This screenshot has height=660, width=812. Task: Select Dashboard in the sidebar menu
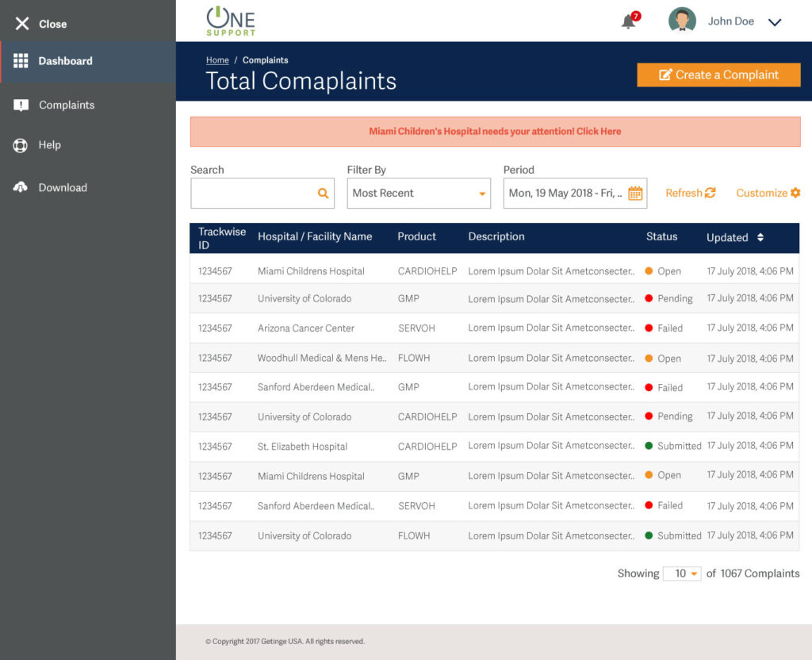88,61
